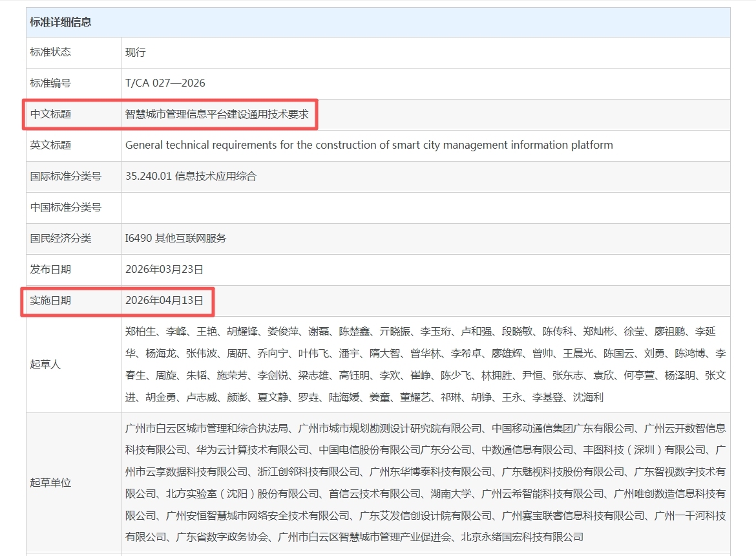This screenshot has height=556, width=756.
Task: Click the publish date 2026年03月23日
Action: pos(164,270)
